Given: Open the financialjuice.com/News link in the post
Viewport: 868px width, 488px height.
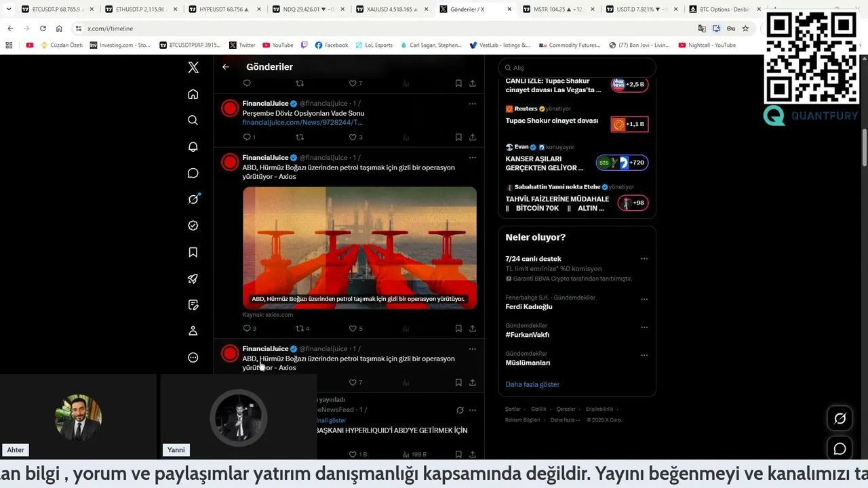Looking at the screenshot, I should [302, 122].
